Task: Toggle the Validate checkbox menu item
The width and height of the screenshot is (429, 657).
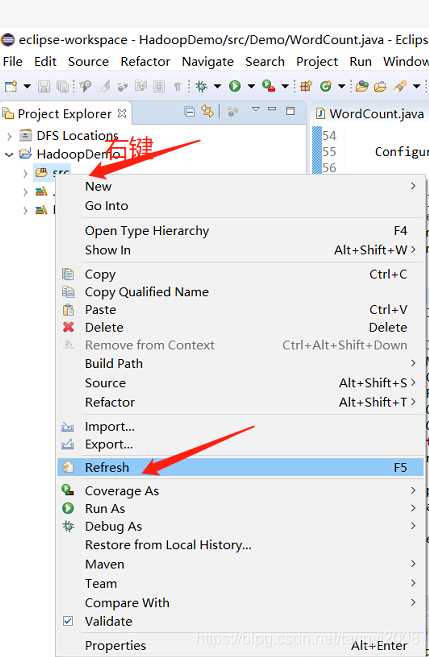Action: 240,621
